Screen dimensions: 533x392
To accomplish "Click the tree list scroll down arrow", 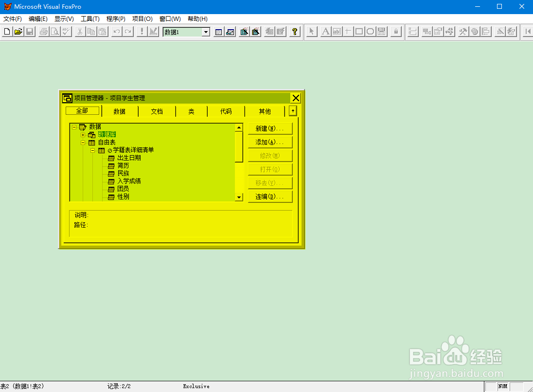I will click(239, 197).
